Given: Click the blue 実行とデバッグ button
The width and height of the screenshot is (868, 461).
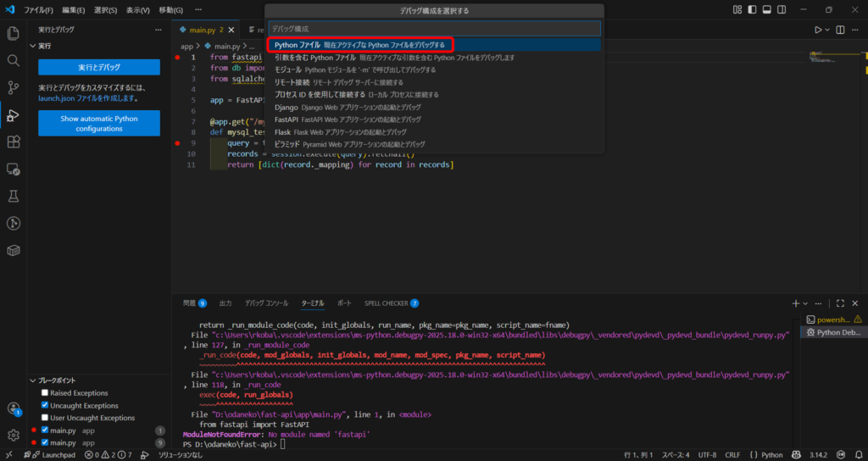Looking at the screenshot, I should pyautogui.click(x=99, y=67).
